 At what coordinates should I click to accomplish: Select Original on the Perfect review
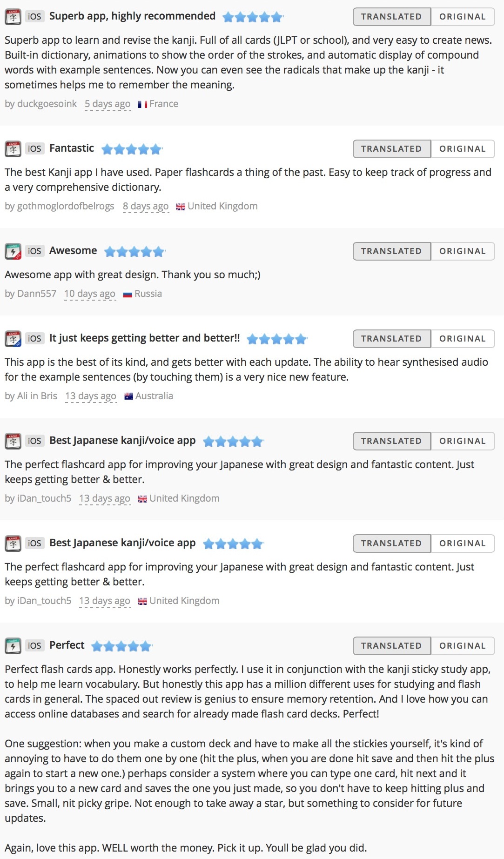[x=463, y=646]
